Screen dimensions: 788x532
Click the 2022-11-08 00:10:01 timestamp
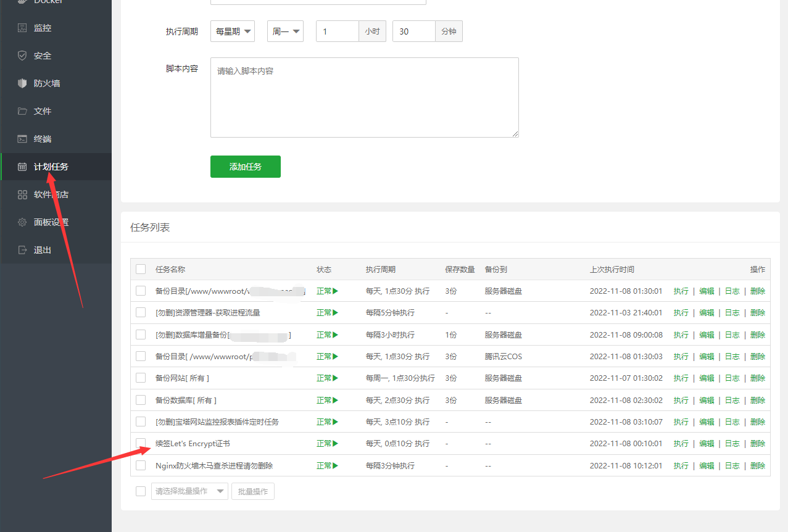coord(626,444)
